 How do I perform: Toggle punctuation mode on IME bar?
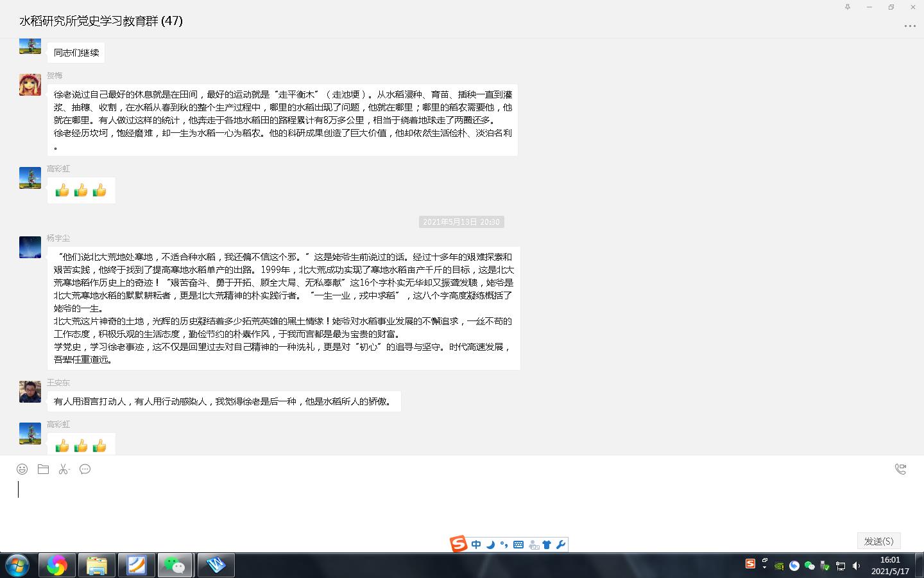(x=504, y=545)
